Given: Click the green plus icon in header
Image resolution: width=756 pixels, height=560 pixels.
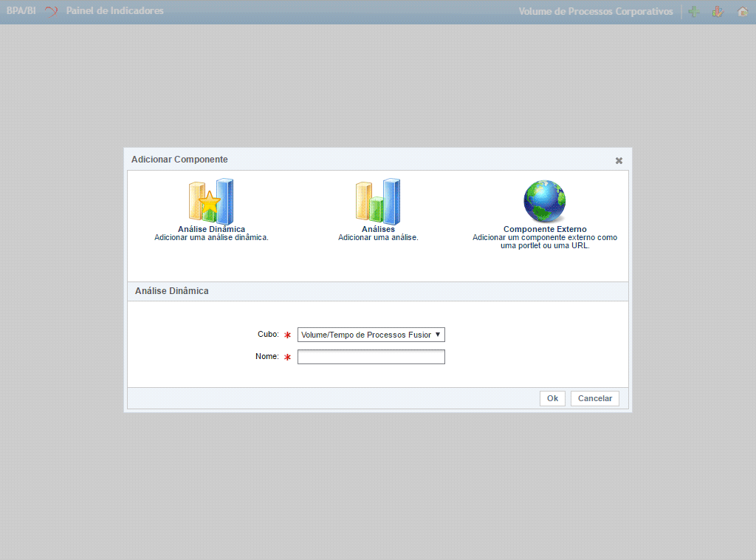Looking at the screenshot, I should (x=694, y=12).
